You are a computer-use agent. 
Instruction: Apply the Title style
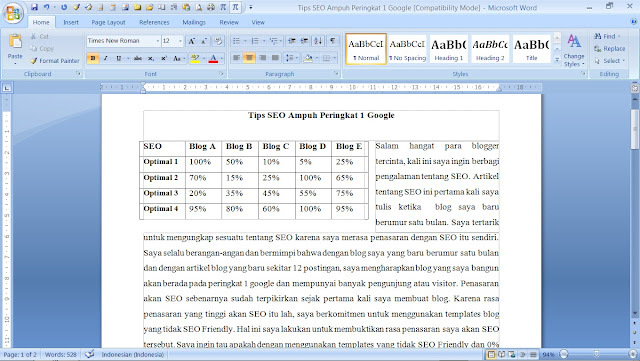coord(531,49)
